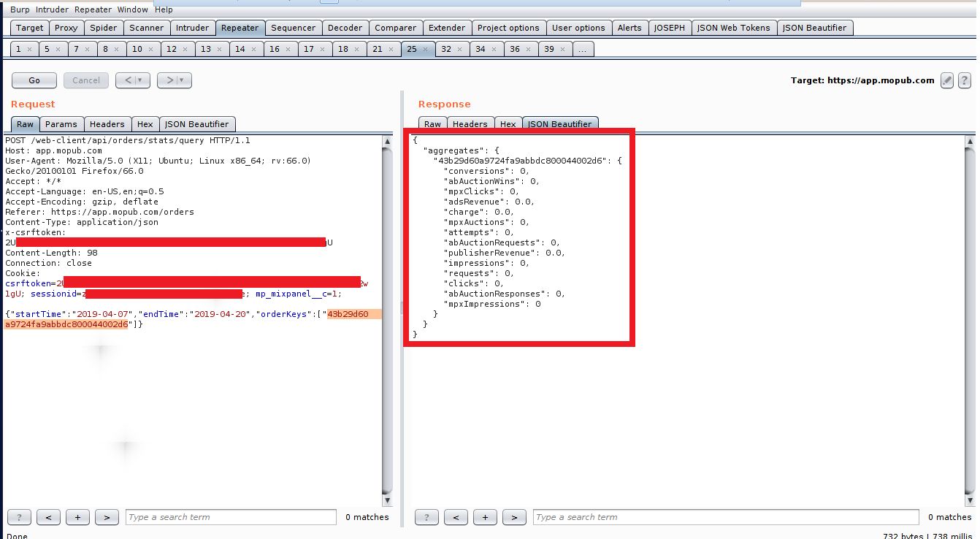Open the history dropdown beside the forward arrow
Screen dimensions: 980x539
(183, 80)
